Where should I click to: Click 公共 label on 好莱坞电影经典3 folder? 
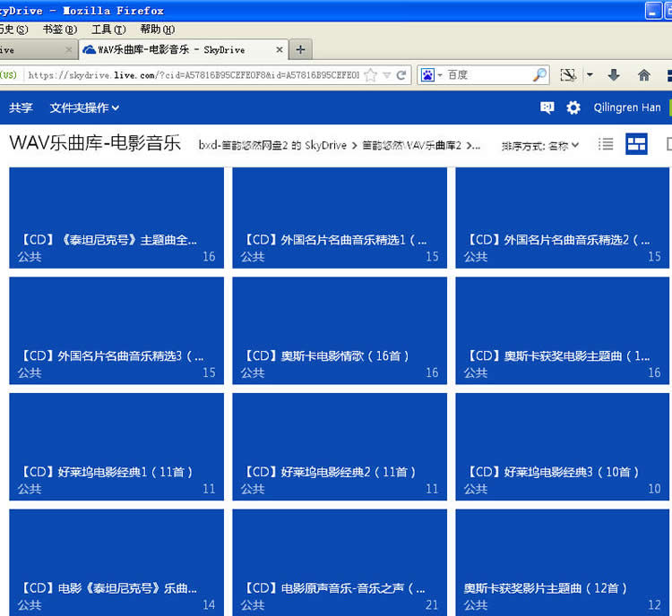[476, 489]
